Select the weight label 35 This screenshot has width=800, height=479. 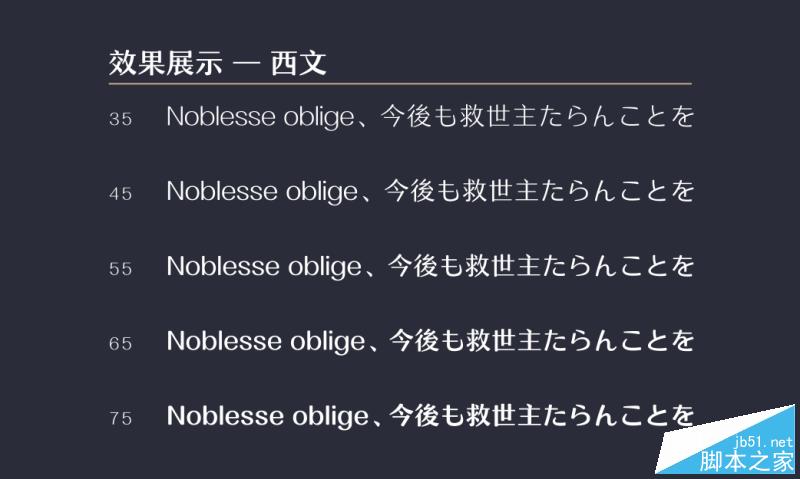tap(120, 119)
